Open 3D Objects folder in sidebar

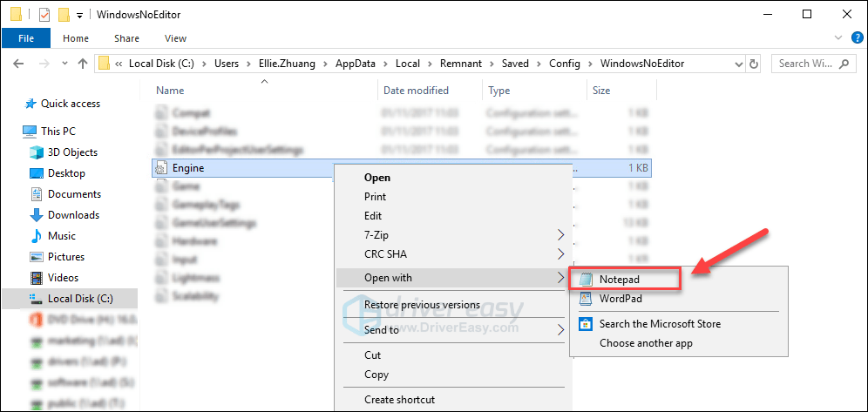pyautogui.click(x=72, y=152)
